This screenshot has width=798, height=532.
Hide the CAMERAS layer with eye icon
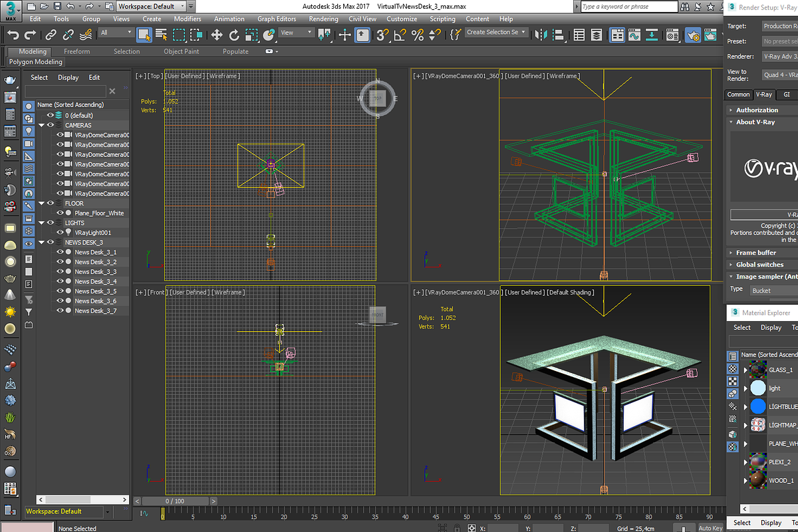(x=50, y=125)
